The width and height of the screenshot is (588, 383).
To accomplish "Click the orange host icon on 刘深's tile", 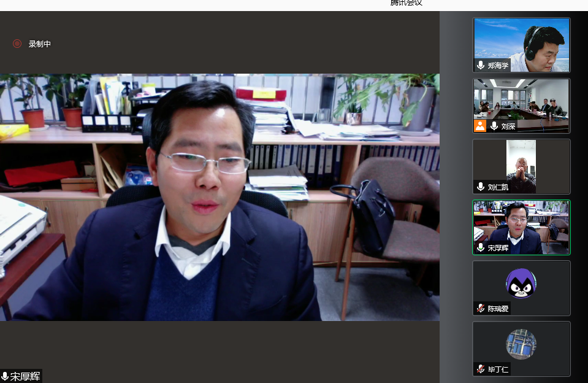I will (480, 126).
